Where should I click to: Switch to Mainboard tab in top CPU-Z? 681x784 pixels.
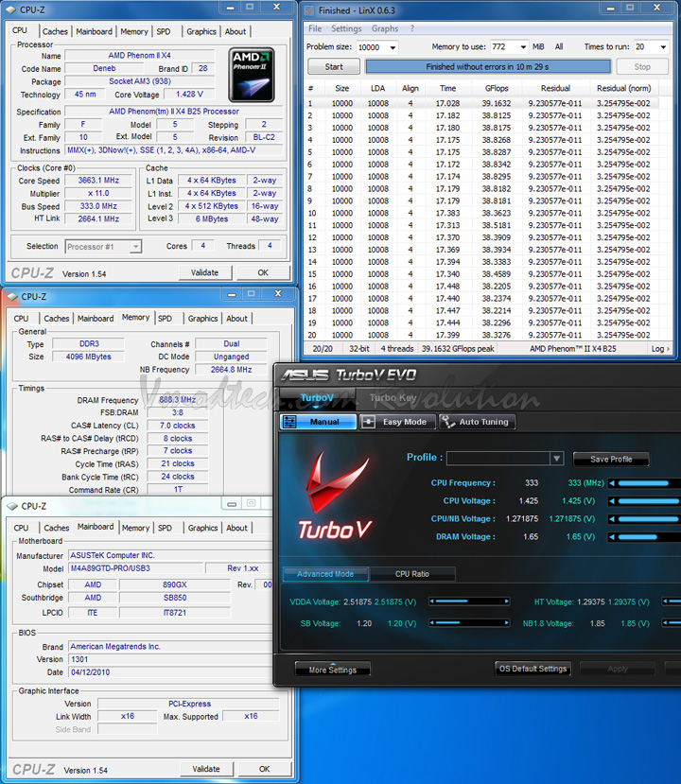94,31
